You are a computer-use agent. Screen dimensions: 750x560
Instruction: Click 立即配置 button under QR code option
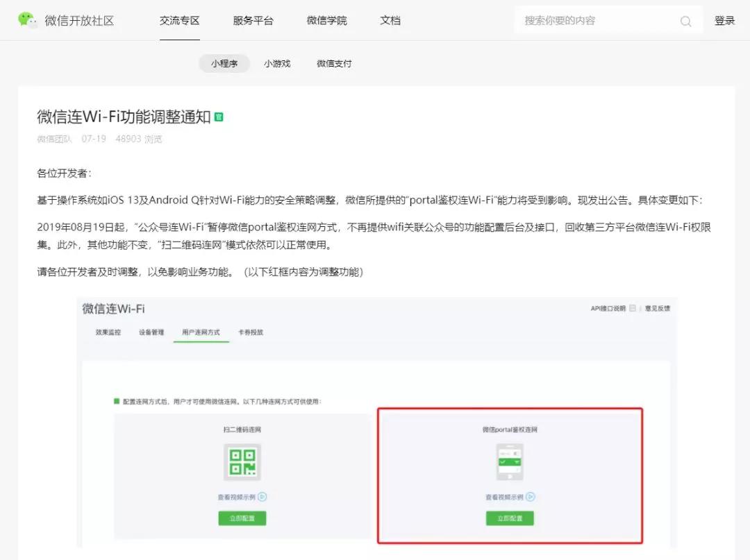coord(242,518)
